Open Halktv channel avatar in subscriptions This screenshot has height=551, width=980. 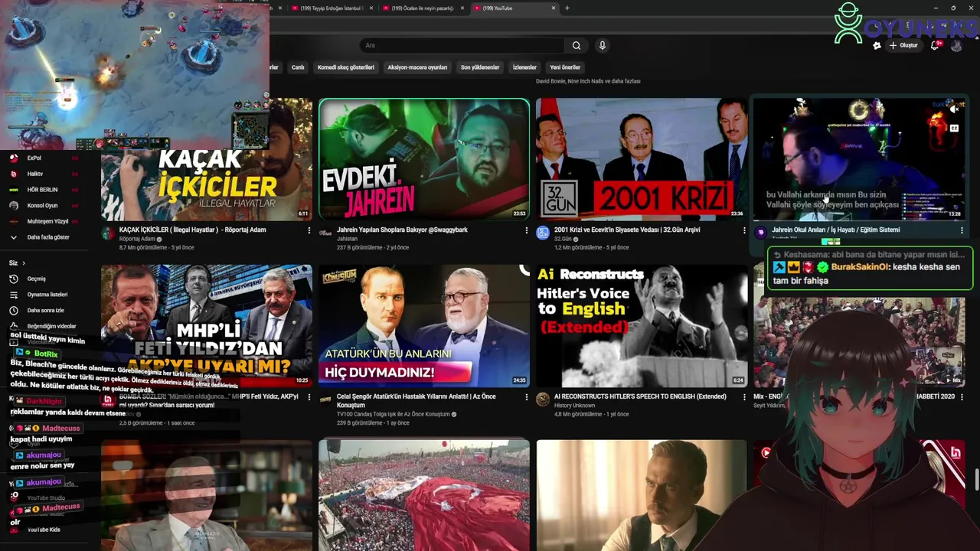tap(13, 174)
